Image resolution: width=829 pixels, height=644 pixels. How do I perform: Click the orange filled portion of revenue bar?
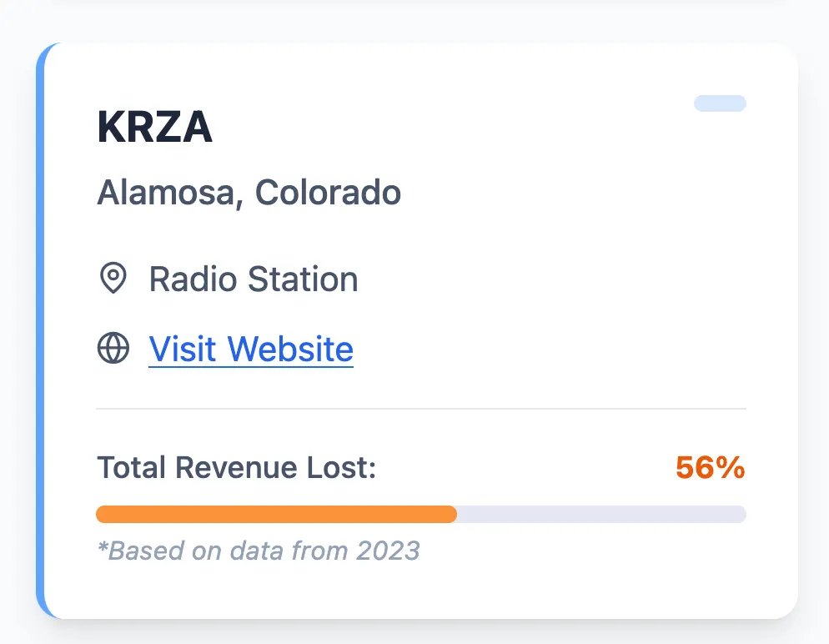(275, 514)
